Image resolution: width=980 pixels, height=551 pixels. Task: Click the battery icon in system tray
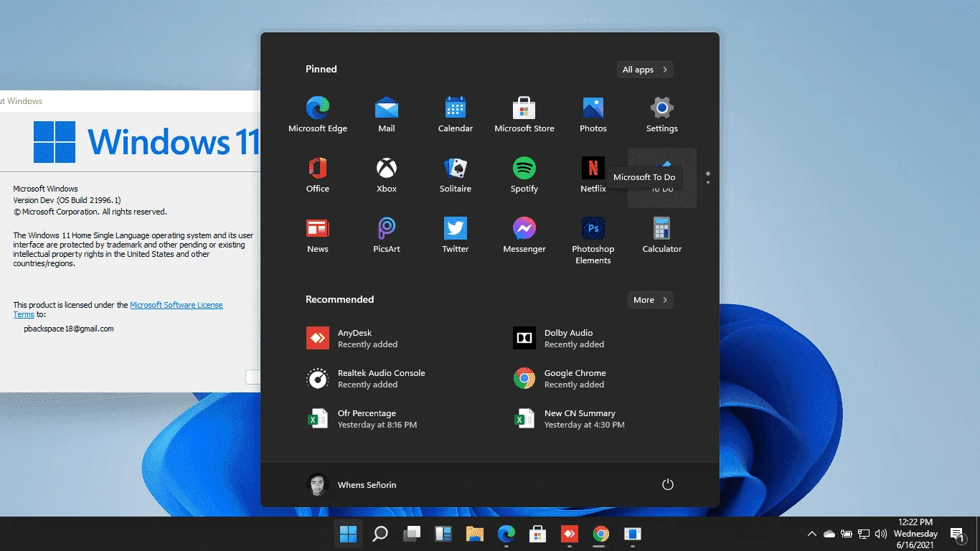pyautogui.click(x=847, y=534)
